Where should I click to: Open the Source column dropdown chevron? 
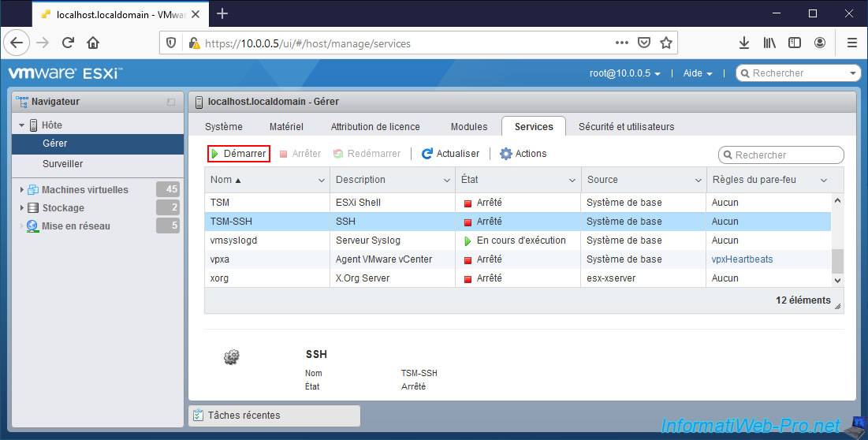click(x=698, y=181)
